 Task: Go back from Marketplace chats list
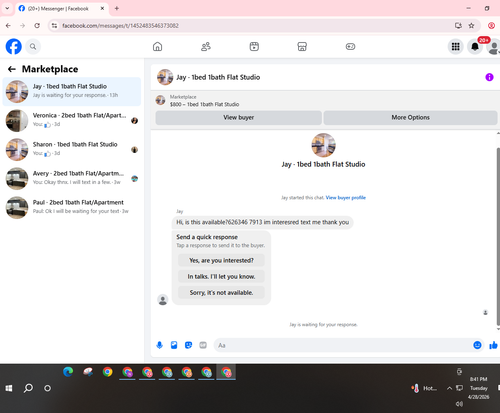coord(12,69)
